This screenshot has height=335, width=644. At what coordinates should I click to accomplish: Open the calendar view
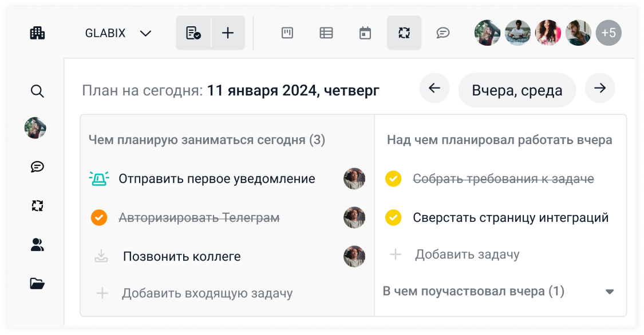pyautogui.click(x=365, y=33)
